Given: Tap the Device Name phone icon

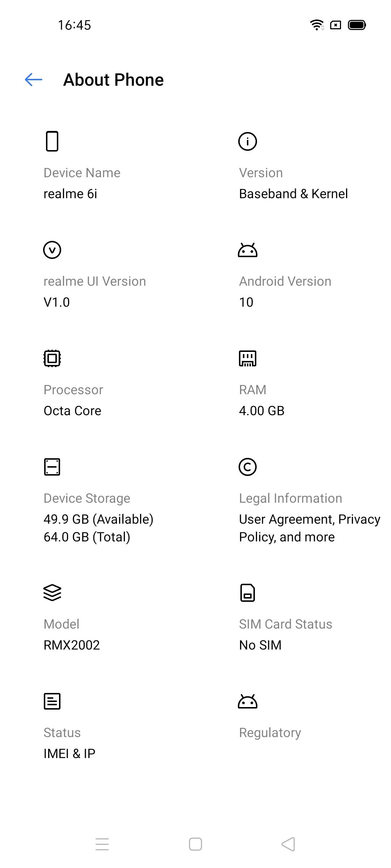Looking at the screenshot, I should pos(52,141).
